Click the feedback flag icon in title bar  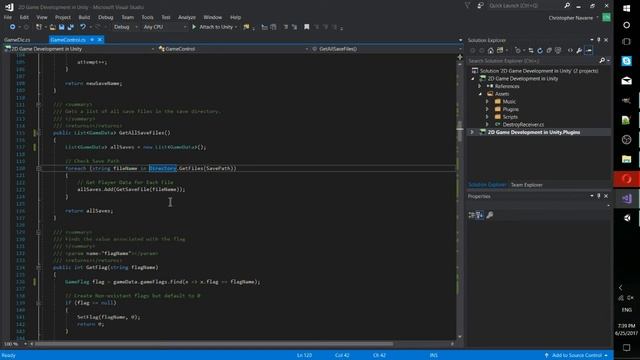[468, 6]
